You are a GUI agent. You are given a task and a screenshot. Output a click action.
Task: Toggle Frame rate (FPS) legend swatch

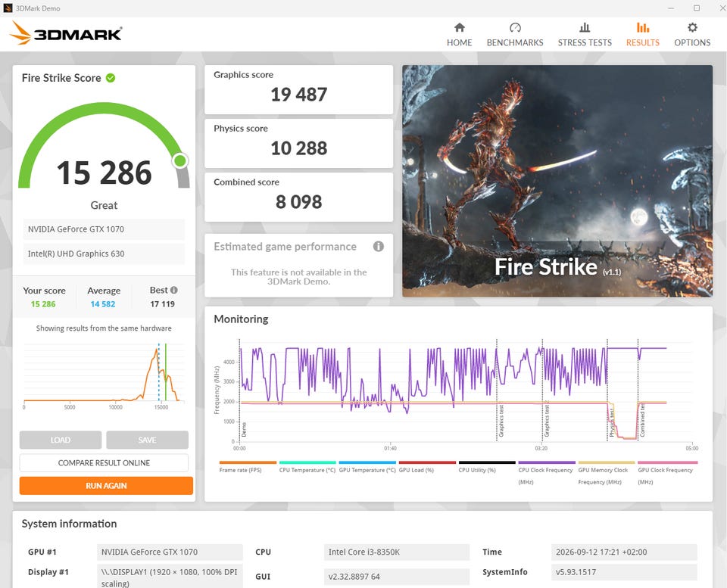[x=248, y=462]
